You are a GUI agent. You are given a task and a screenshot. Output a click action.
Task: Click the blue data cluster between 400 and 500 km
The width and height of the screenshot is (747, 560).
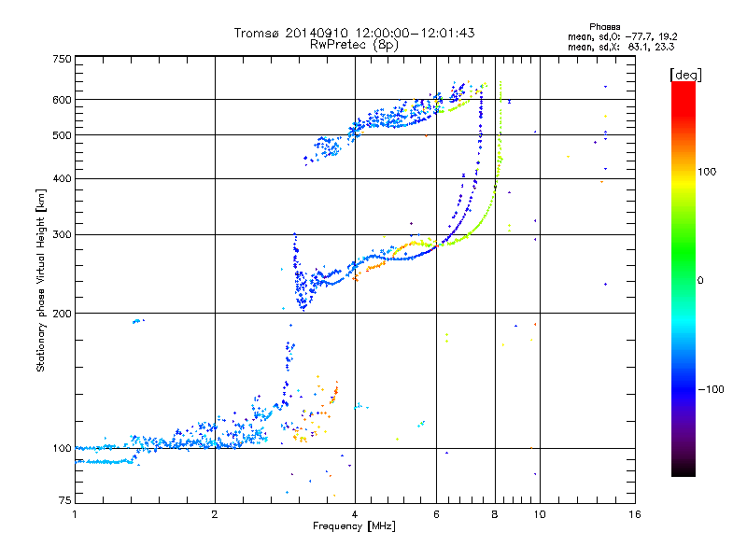323,149
